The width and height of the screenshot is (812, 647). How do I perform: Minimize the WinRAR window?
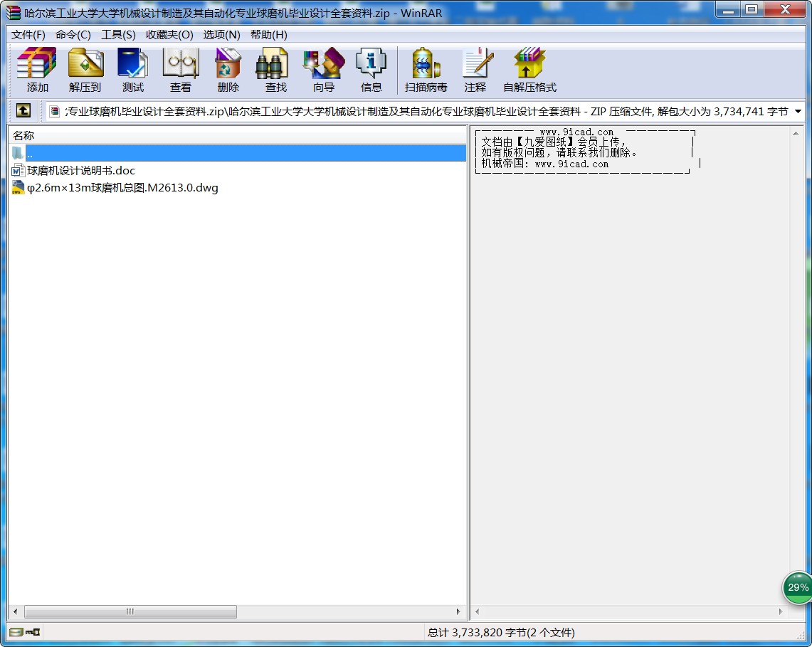[x=729, y=9]
